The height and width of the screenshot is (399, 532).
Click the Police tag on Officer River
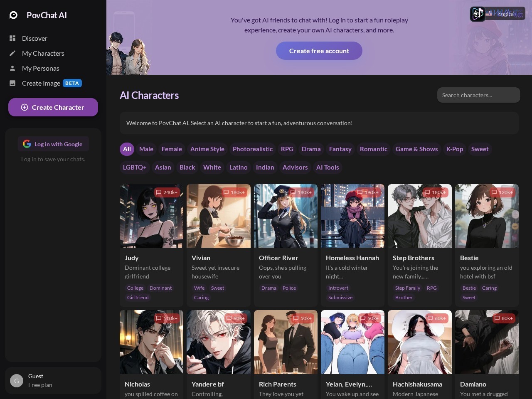289,288
